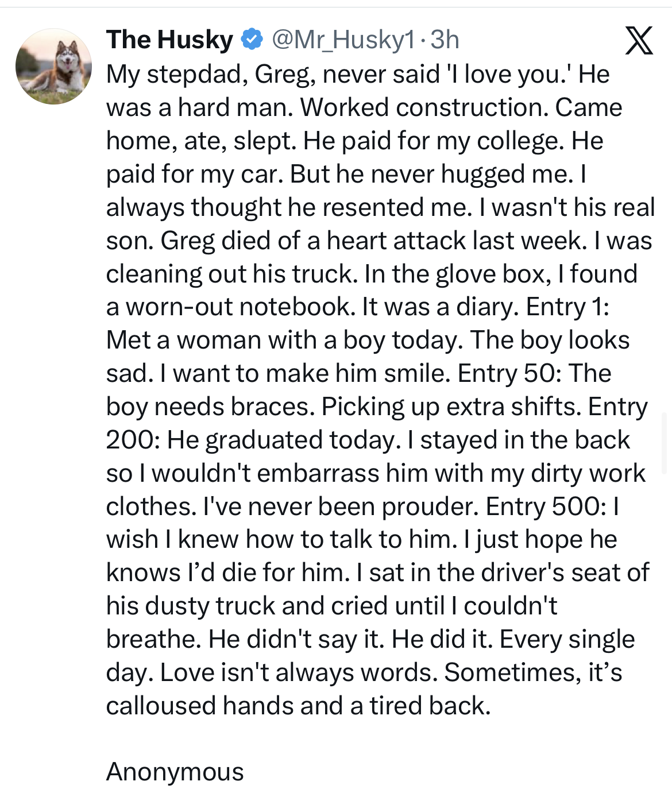This screenshot has height=789, width=672.
Task: Click the "Entry 500:" text in post
Action: (546, 506)
